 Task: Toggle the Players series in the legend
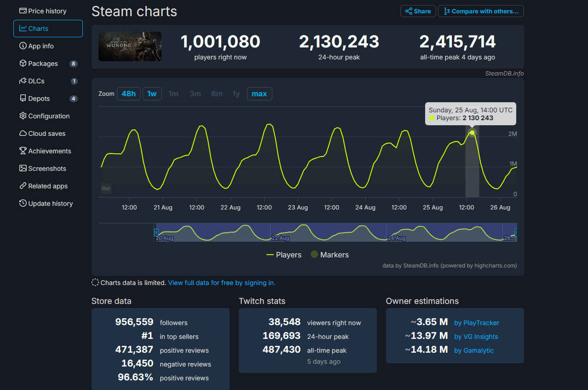click(x=284, y=254)
